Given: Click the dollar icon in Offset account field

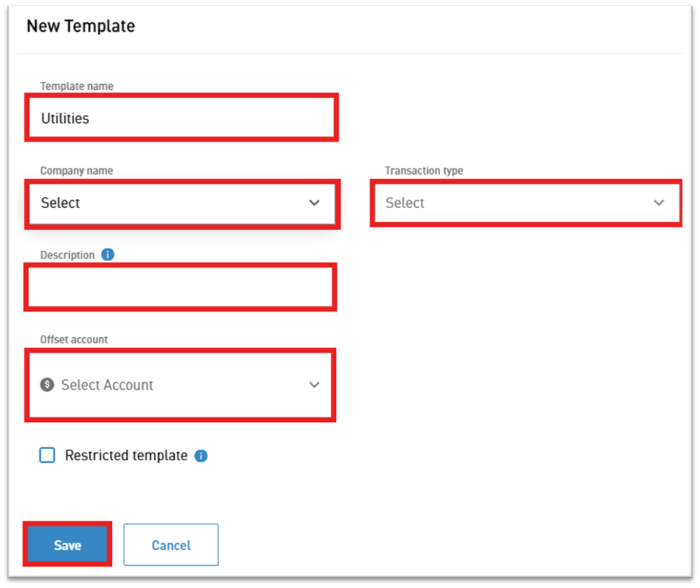Looking at the screenshot, I should pos(47,384).
